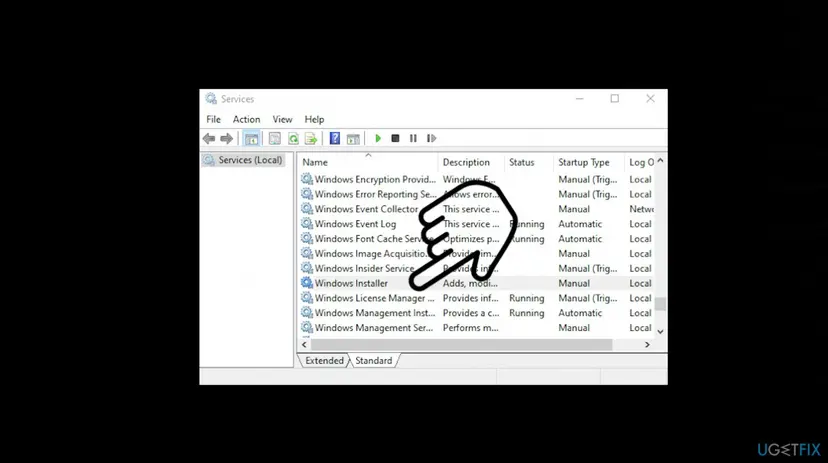Image resolution: width=828 pixels, height=463 pixels.
Task: Select Windows License Manager service name
Action: (374, 298)
